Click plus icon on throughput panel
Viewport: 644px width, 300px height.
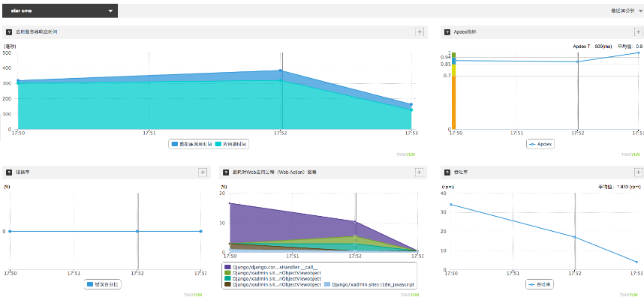(x=639, y=172)
